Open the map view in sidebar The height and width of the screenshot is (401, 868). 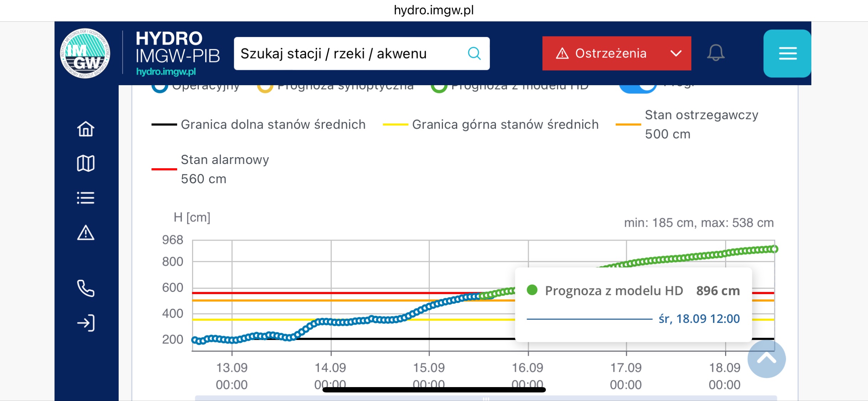coord(86,164)
